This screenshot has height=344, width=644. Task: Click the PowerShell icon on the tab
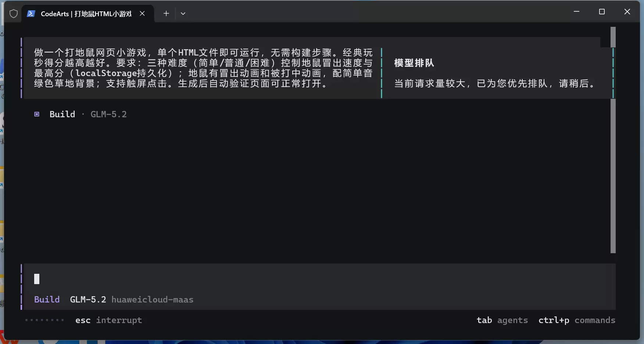[x=31, y=14]
